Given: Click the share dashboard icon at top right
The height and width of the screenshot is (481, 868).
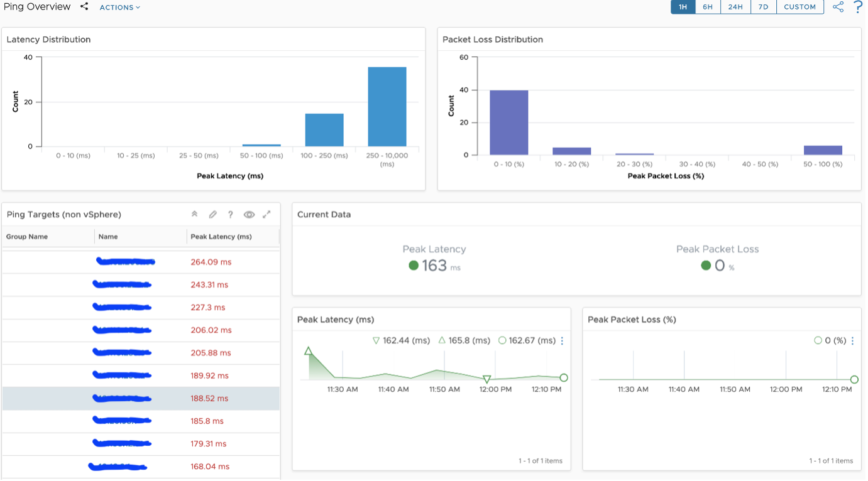Looking at the screenshot, I should [x=838, y=7].
